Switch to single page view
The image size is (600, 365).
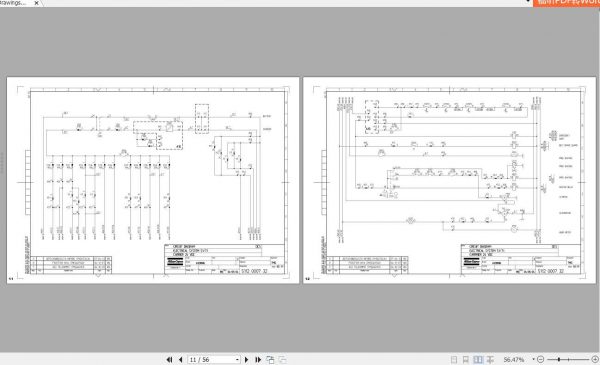click(454, 360)
